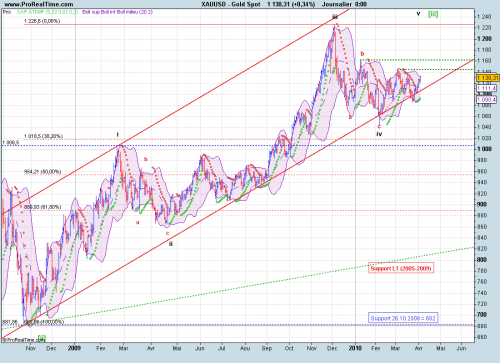Select the 660 price axis value
Viewport: 500px width, 363px height.
(x=482, y=337)
